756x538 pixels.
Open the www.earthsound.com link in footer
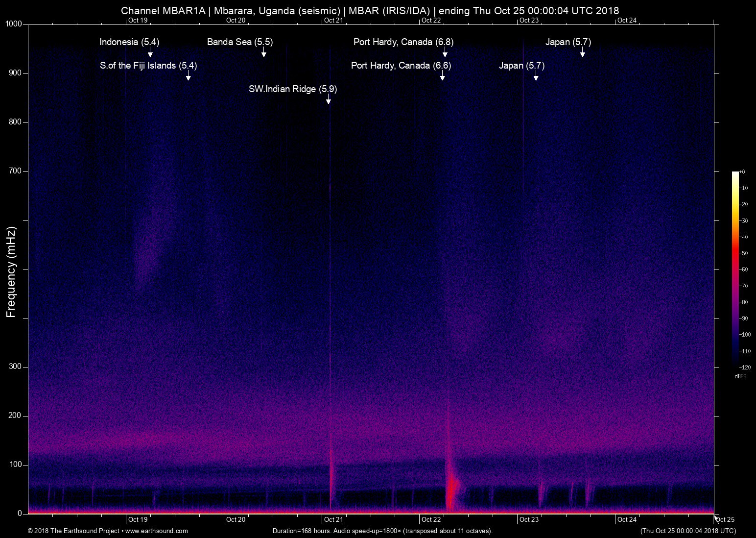[x=157, y=531]
